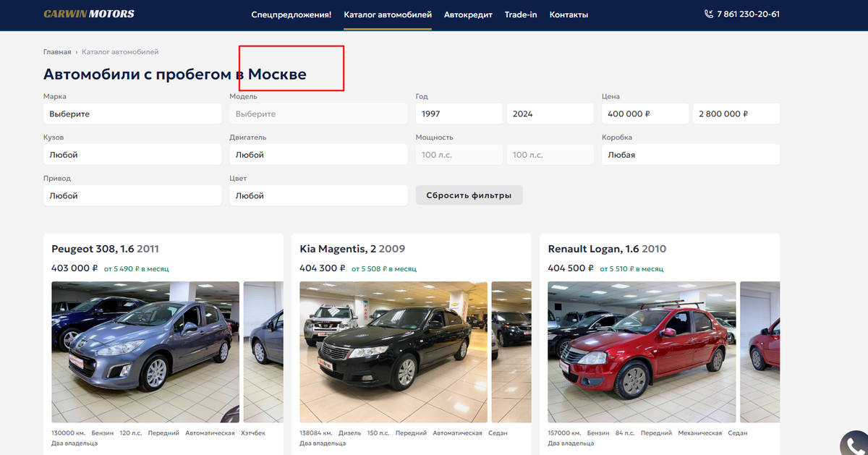Click the от 5 490 ₽ в месяц offer

(x=136, y=269)
